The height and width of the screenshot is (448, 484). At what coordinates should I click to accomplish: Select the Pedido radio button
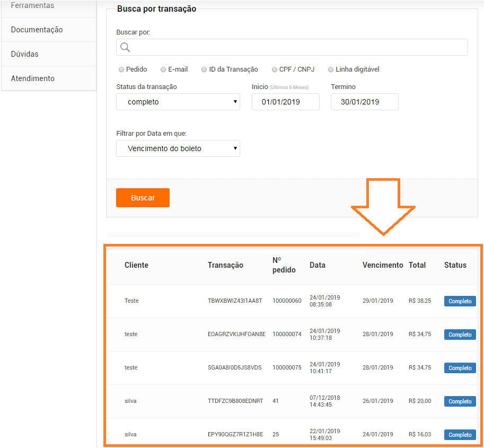click(121, 69)
